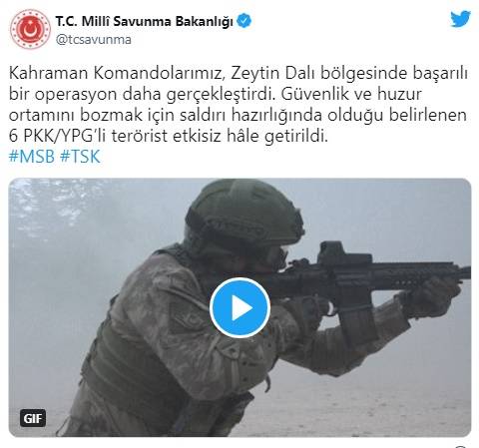Open the @tcsavunma handle link
The height and width of the screenshot is (448, 479).
94,40
